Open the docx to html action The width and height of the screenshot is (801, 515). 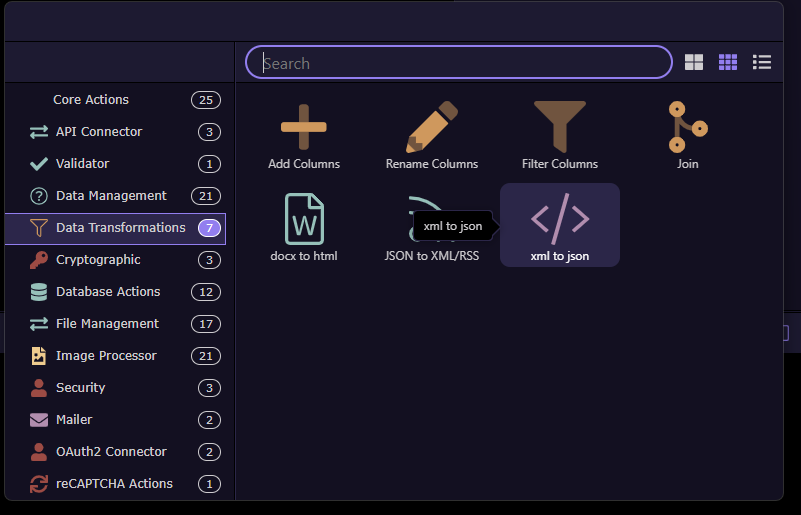pos(304,225)
